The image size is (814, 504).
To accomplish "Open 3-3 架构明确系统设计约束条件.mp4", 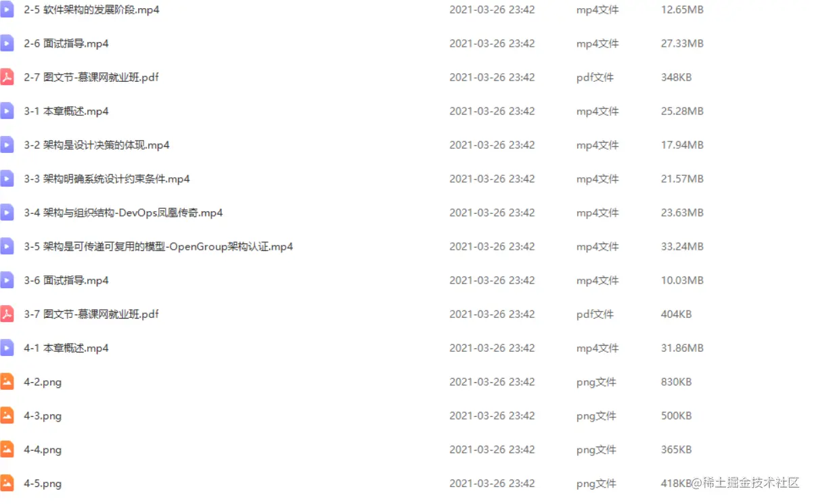I will click(107, 179).
